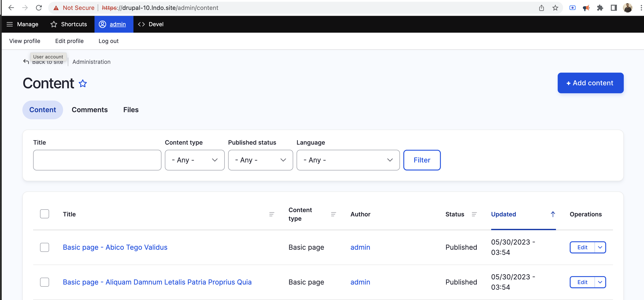Click the Manage menu icon
Image resolution: width=644 pixels, height=300 pixels.
click(9, 24)
